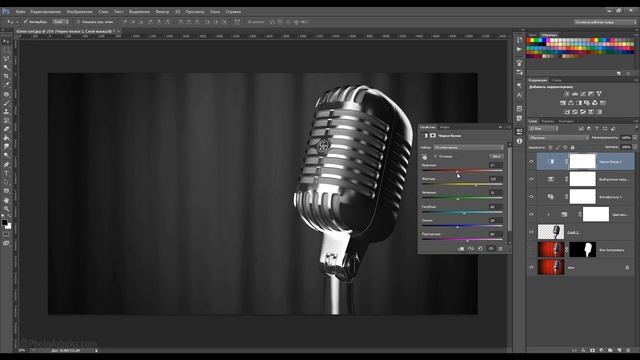Select the Quick Selection tool
The width and height of the screenshot is (640, 360).
[x=6, y=67]
